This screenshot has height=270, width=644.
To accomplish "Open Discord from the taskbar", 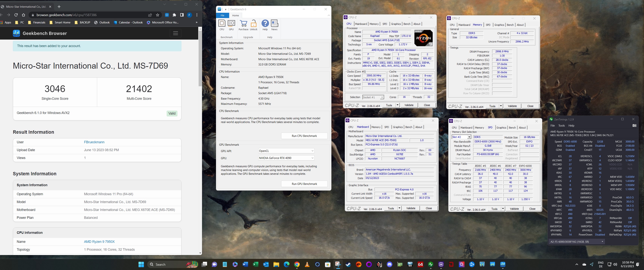I will (390, 264).
